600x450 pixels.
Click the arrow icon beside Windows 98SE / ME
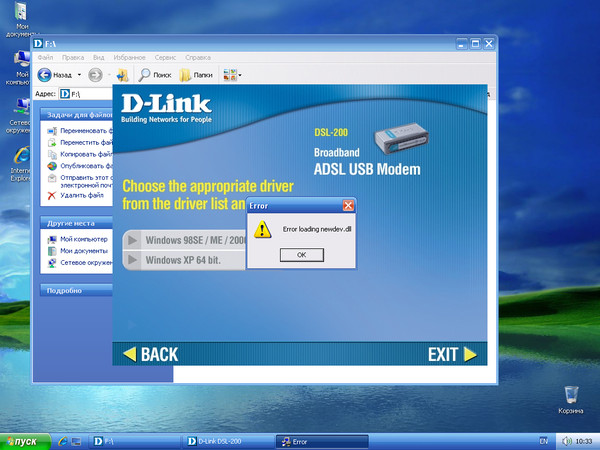point(132,240)
